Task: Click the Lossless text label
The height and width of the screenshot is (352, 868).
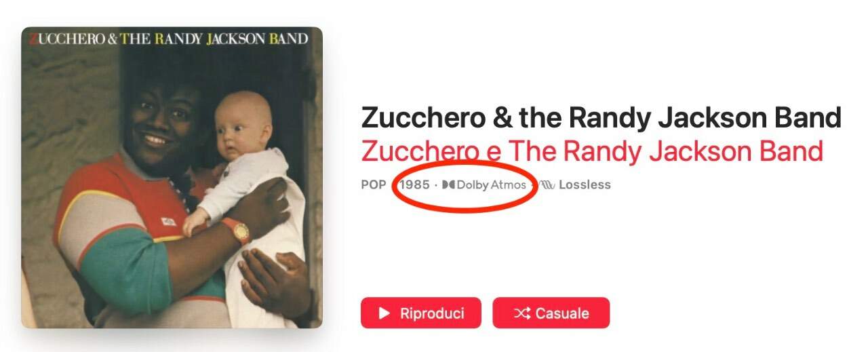Action: coord(585,184)
